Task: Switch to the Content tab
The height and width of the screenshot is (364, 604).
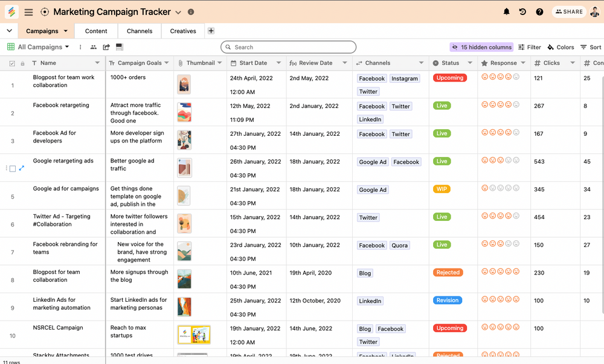Action: (95, 31)
